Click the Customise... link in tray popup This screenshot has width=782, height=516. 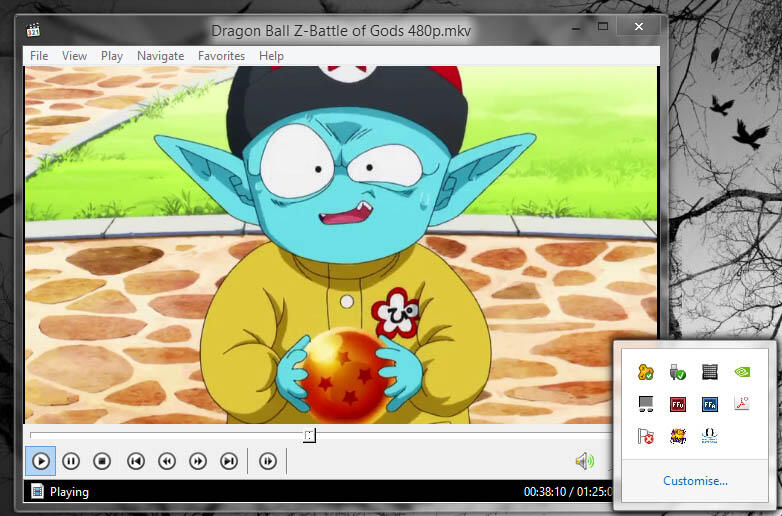[x=695, y=481]
